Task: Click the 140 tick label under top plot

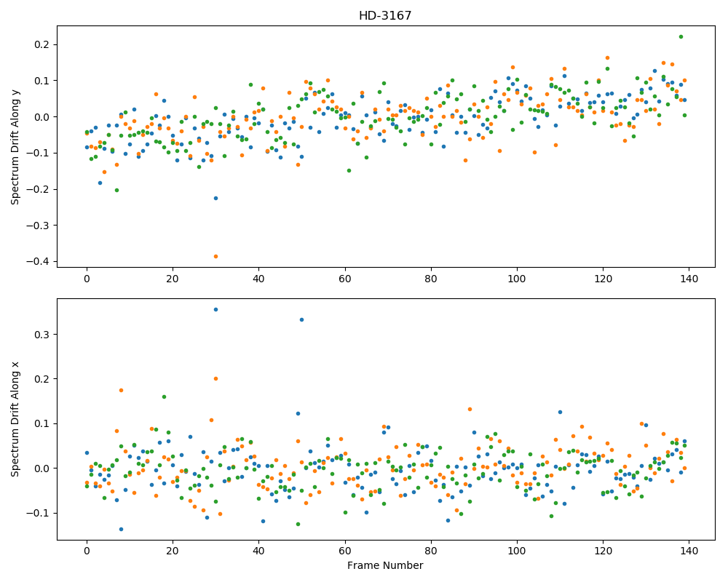Action: point(689,279)
